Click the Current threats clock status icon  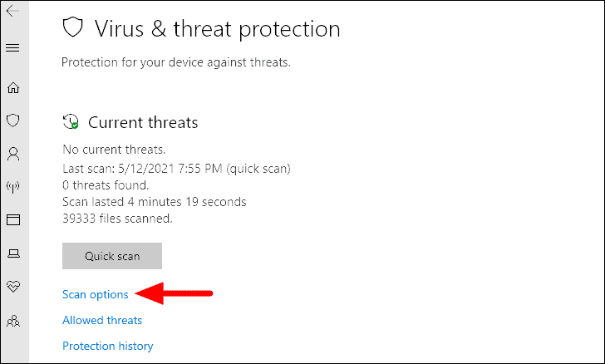click(x=71, y=121)
